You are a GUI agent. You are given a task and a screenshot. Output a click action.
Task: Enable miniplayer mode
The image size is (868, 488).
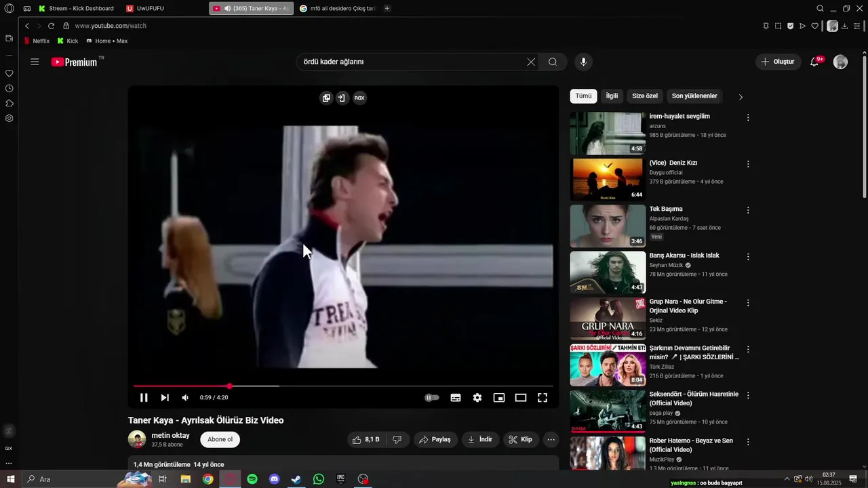499,398
